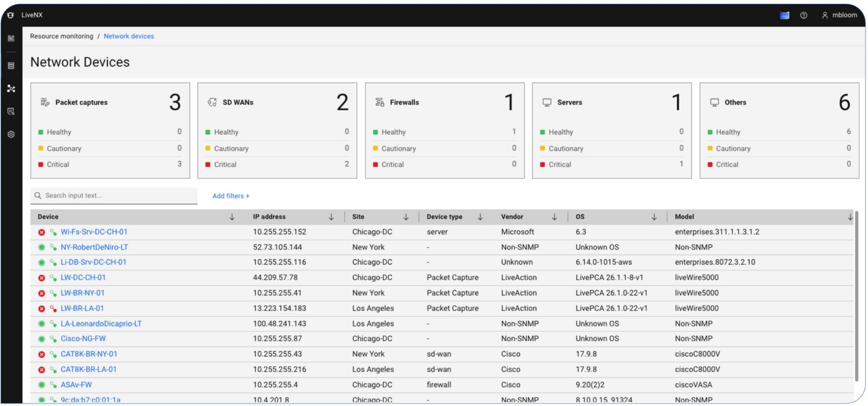Click the Packet captures card icon
Viewport: 868px width, 406px height.
45,102
